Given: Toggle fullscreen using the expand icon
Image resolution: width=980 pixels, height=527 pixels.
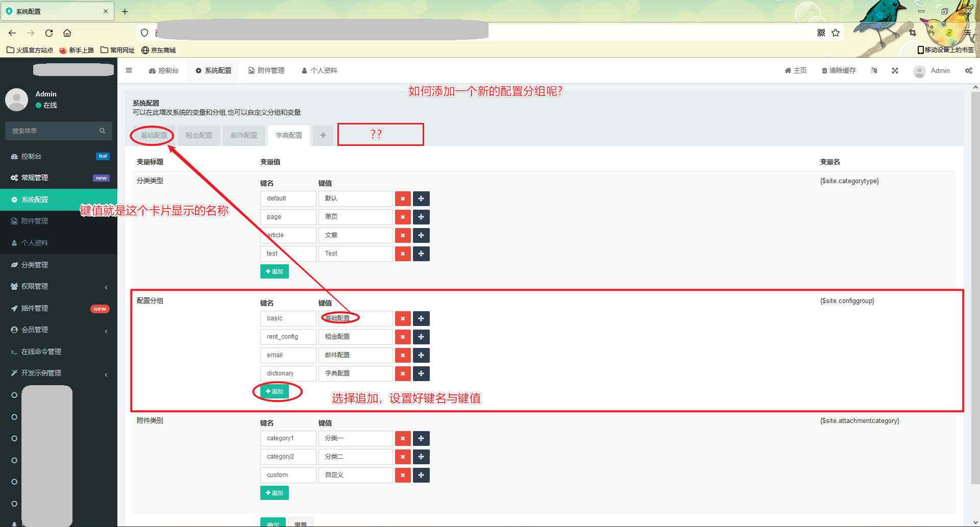Looking at the screenshot, I should [895, 70].
